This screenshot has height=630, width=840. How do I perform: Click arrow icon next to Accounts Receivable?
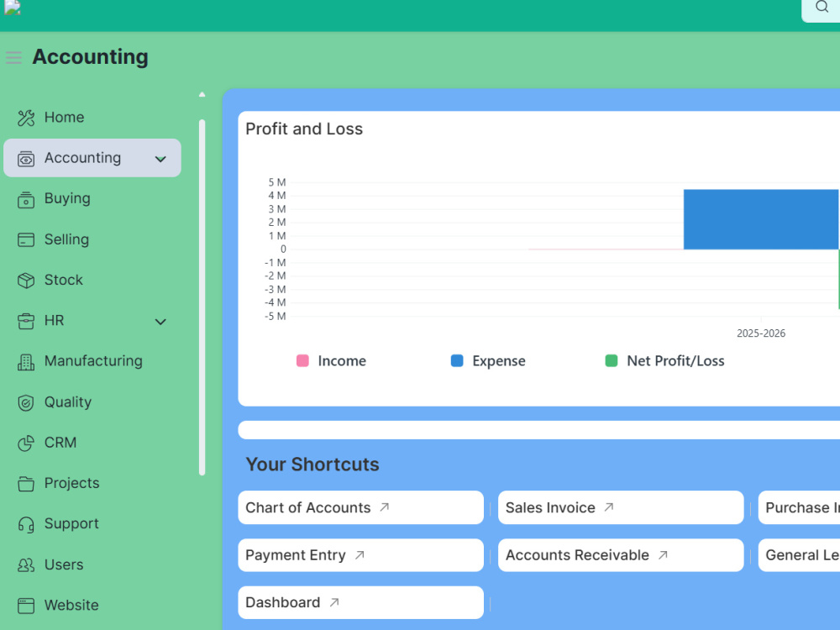663,555
